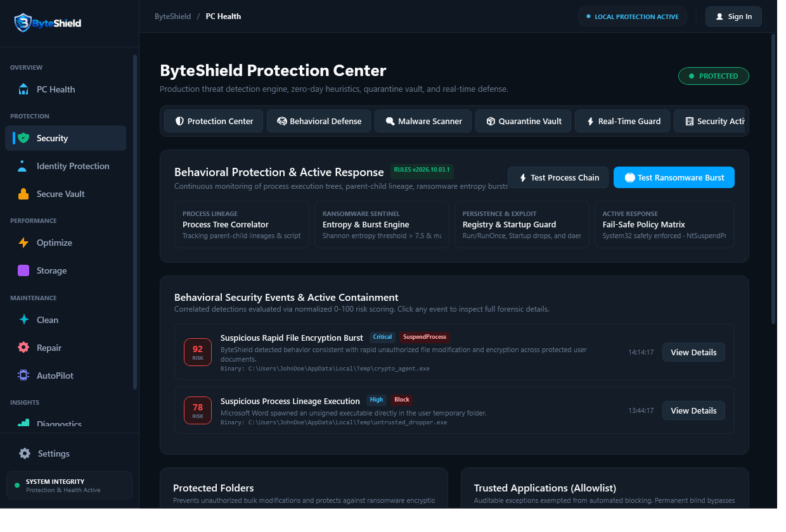Screen dimensions: 786x532
Task: Click the Protected status badge
Action: click(x=713, y=76)
